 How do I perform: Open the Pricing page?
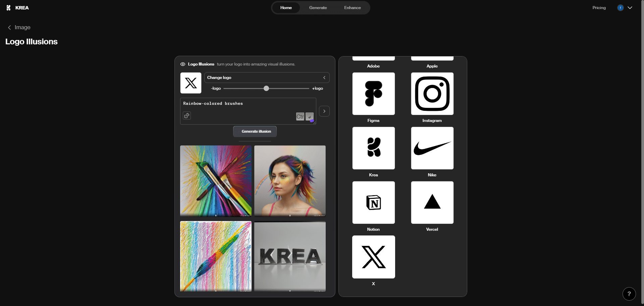pos(599,8)
